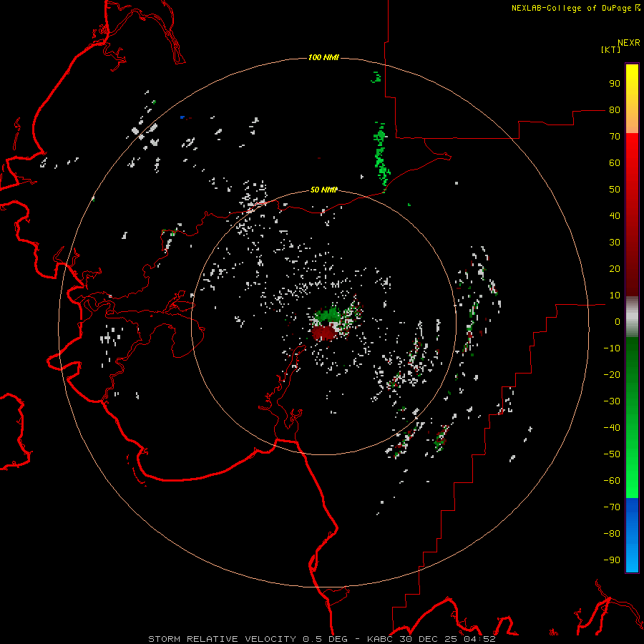Click the 50 value on velocity scale
The image size is (644, 644).
point(615,190)
